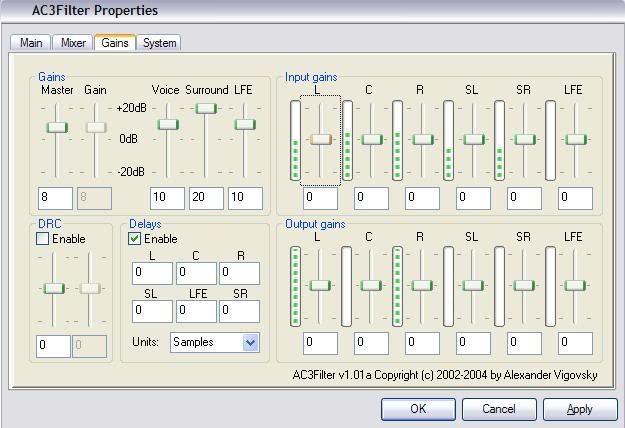Click the Input gains LFE slider handle
This screenshot has width=625, height=428.
coord(576,139)
